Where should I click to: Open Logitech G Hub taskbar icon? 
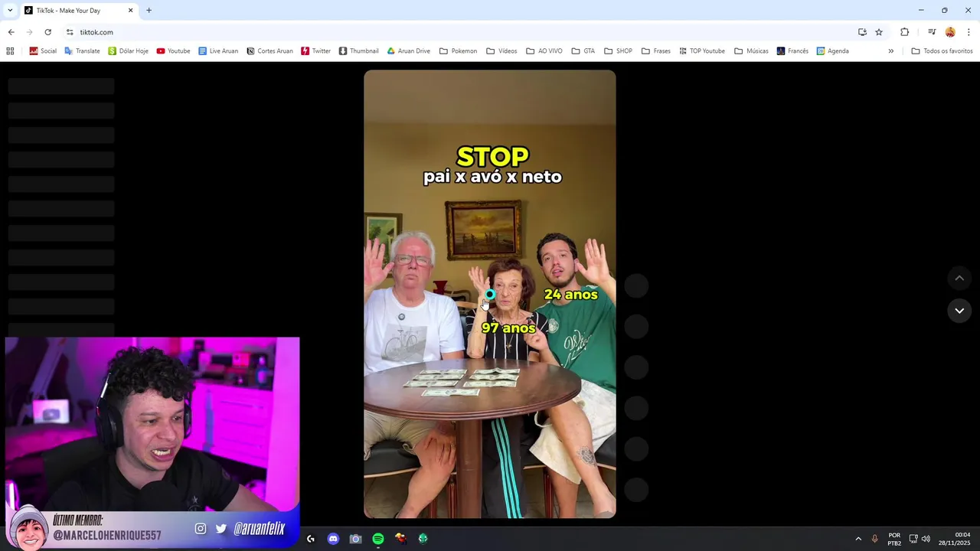[x=311, y=539]
